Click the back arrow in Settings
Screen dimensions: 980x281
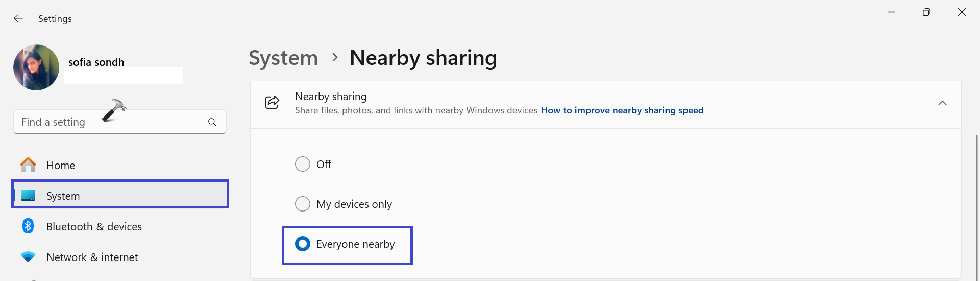(18, 18)
